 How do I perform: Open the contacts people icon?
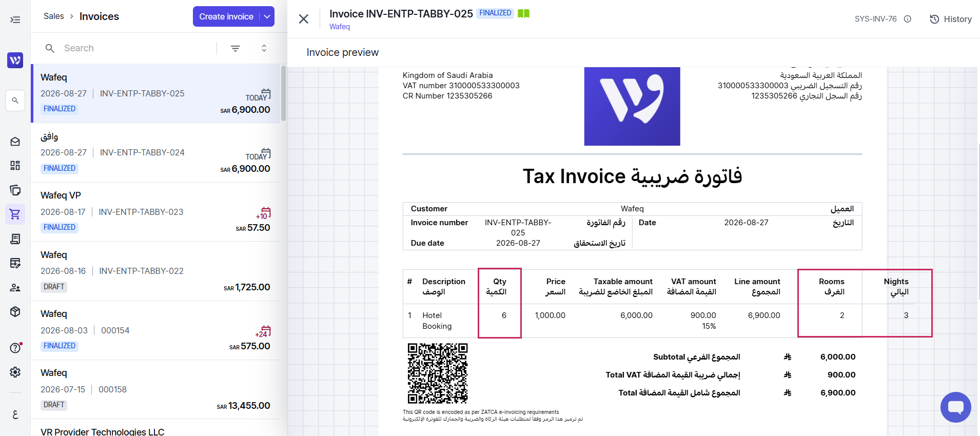pyautogui.click(x=15, y=288)
